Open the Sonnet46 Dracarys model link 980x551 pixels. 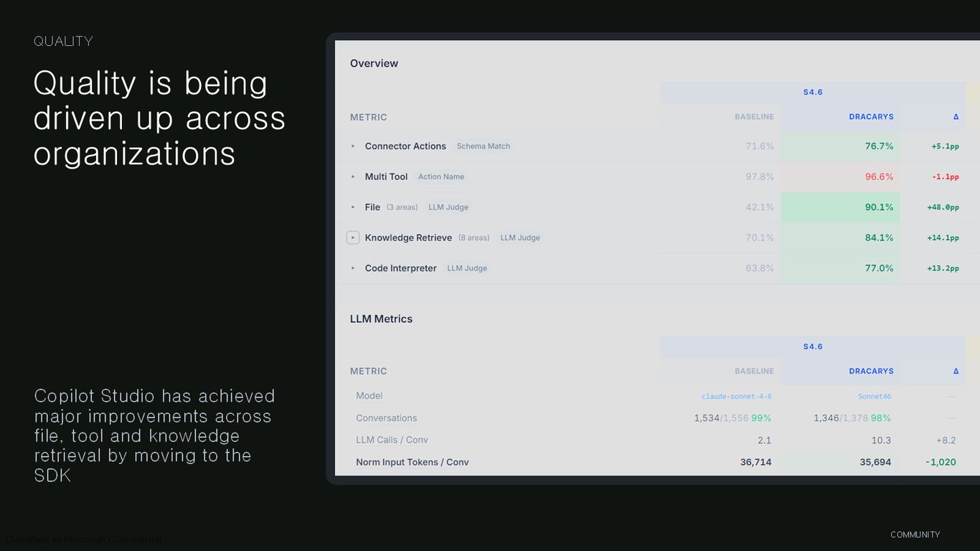[x=875, y=396]
